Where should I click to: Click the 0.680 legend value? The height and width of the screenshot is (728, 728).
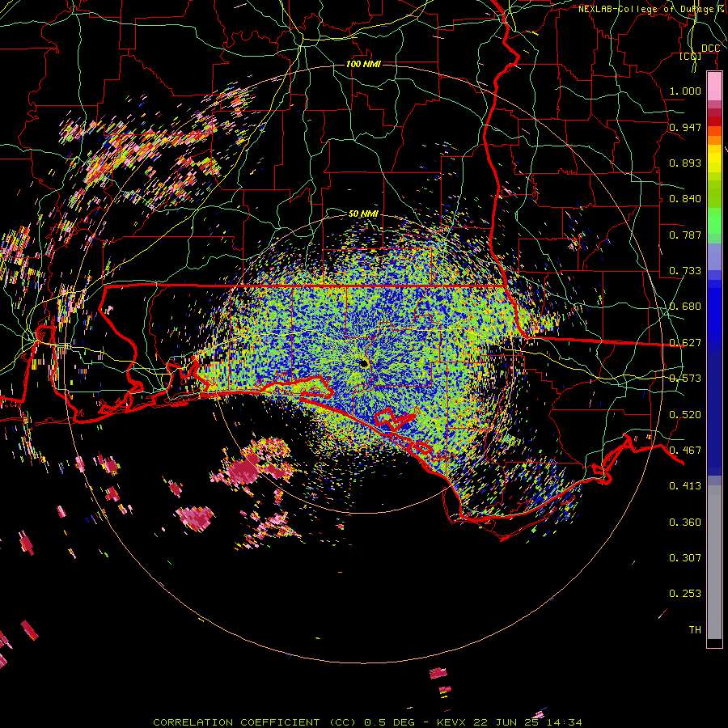tap(685, 307)
